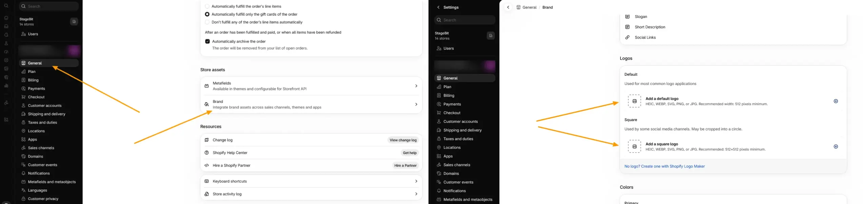This screenshot has height=204, width=868.
Task: Open Checkout in Brand page sidebar
Action: tap(452, 113)
